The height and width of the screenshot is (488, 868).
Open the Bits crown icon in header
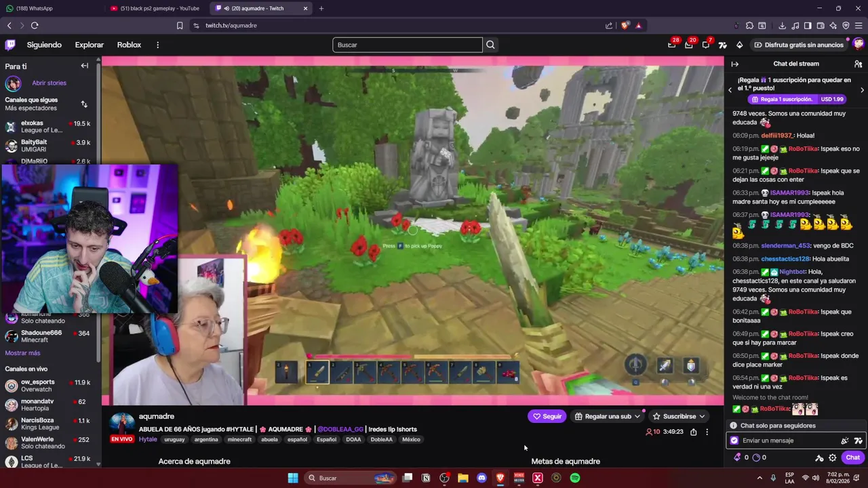[x=739, y=45]
